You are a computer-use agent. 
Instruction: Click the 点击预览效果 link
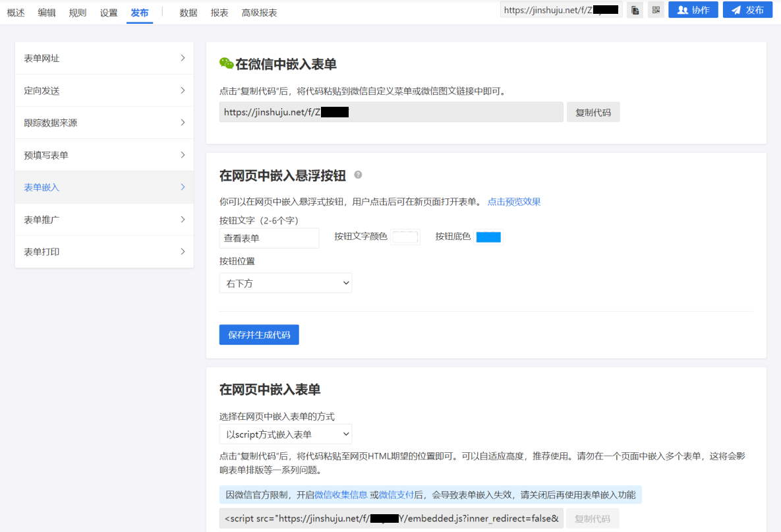(x=514, y=202)
